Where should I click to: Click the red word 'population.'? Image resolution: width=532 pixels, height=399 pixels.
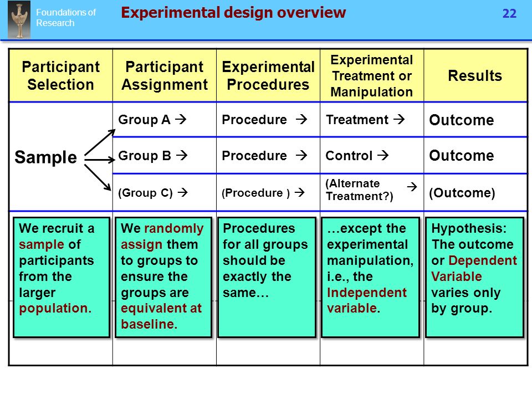pos(55,308)
